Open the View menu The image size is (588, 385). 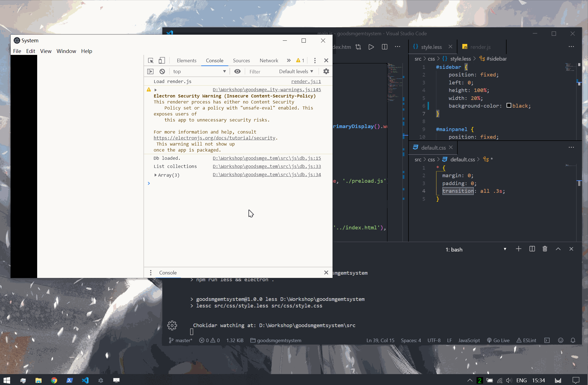46,51
